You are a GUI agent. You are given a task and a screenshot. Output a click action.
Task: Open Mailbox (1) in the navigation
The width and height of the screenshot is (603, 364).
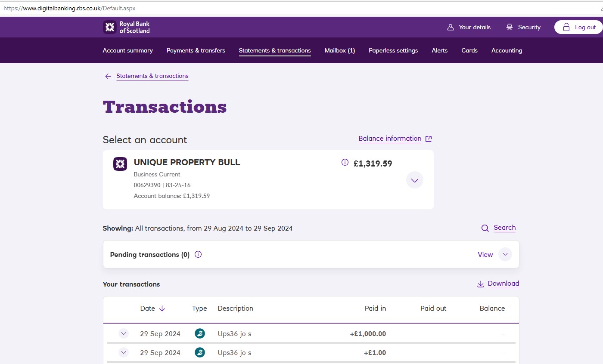[x=339, y=50]
